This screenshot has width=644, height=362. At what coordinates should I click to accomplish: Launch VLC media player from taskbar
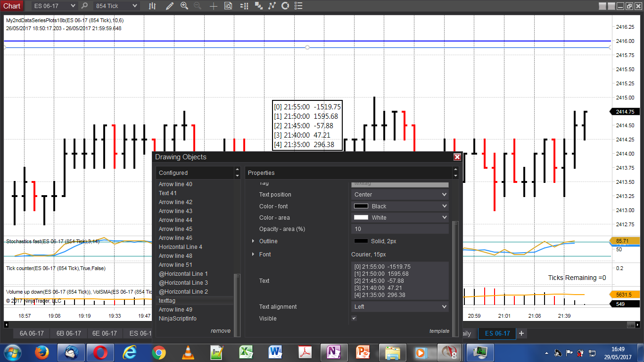pos(188,353)
